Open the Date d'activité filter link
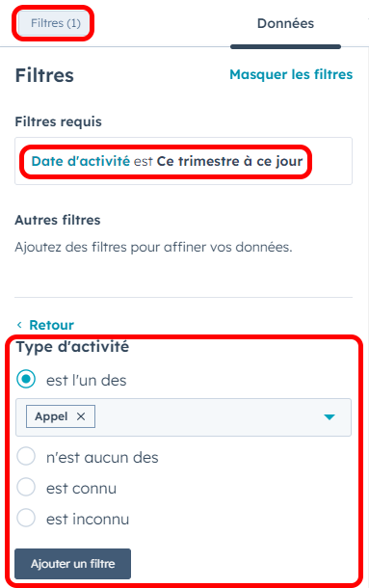This screenshot has width=369, height=588. [81, 161]
